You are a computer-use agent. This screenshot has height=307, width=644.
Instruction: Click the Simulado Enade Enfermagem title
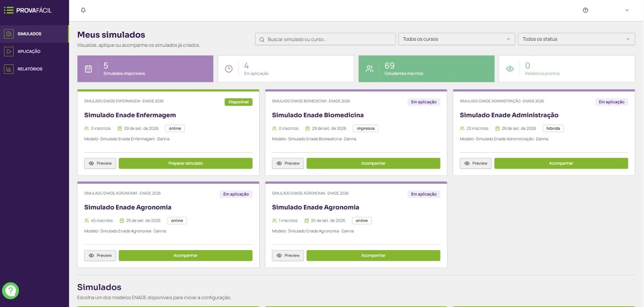130,115
